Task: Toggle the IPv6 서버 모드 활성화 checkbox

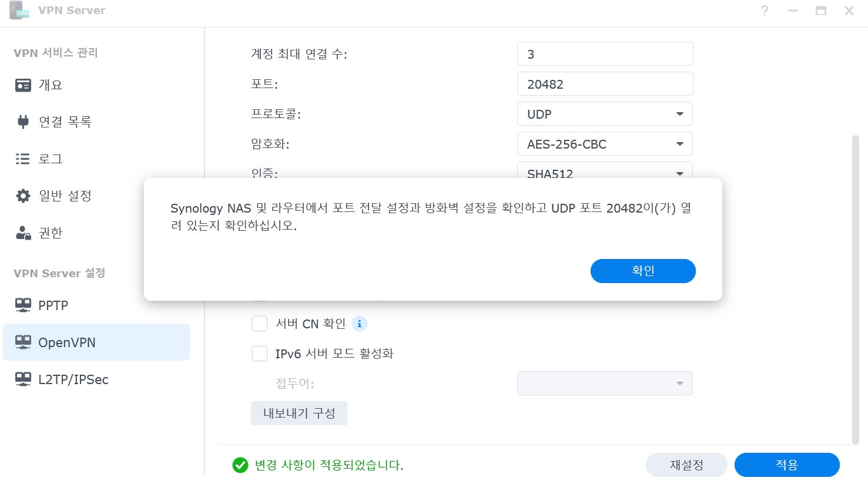Action: (260, 354)
